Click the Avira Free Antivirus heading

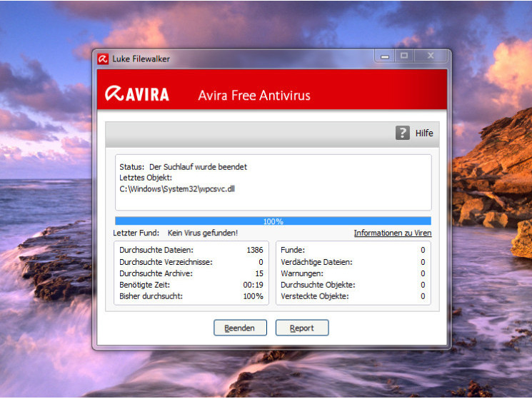tap(254, 95)
